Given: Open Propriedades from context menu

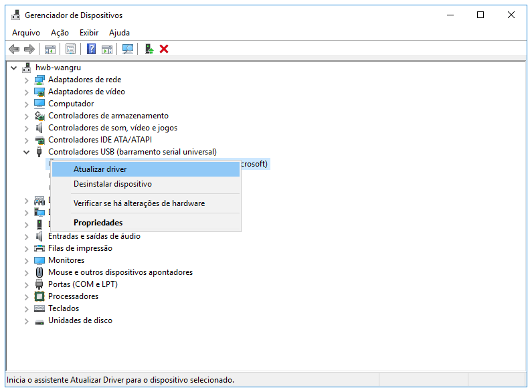Looking at the screenshot, I should point(146,223).
